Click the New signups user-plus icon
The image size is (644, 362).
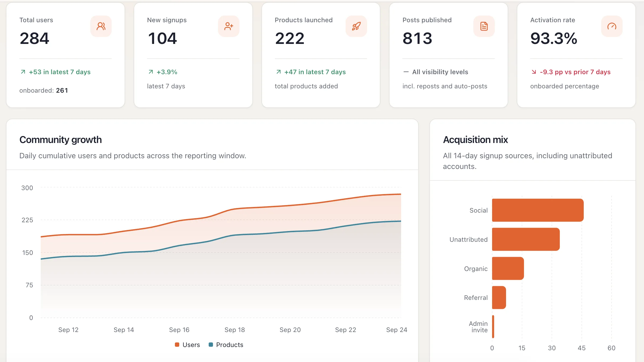[x=229, y=26]
